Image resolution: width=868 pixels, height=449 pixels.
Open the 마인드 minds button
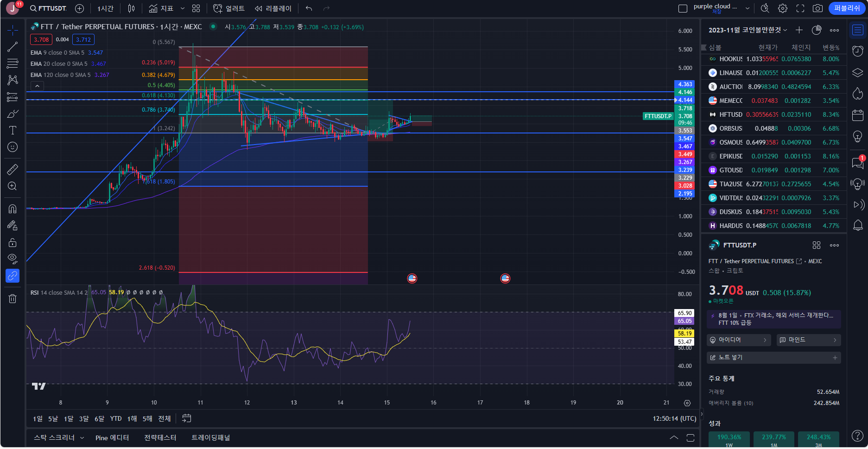(x=809, y=340)
